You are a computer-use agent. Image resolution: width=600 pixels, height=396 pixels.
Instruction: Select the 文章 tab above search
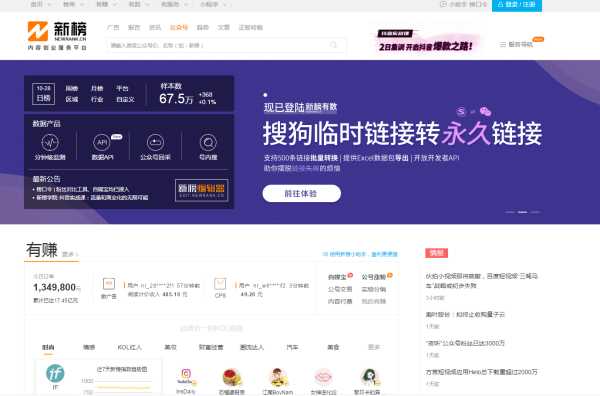[x=223, y=28]
